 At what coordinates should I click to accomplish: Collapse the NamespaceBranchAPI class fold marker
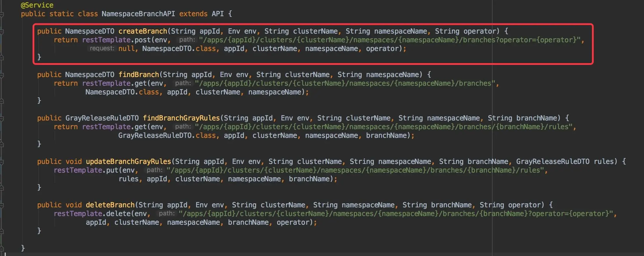2,14
